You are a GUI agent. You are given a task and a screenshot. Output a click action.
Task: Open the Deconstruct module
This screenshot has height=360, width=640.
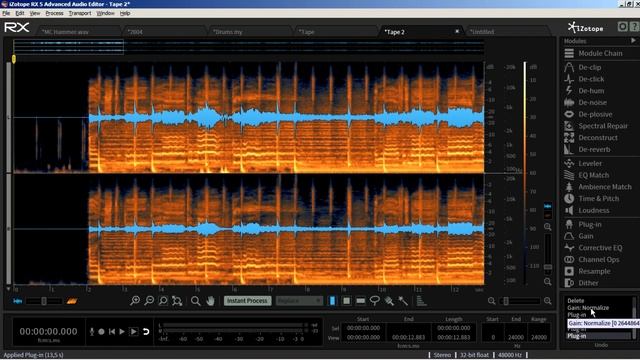click(591, 138)
